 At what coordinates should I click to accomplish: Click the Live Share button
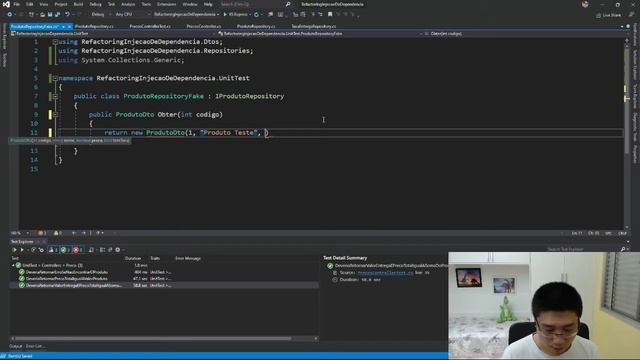tap(608, 15)
